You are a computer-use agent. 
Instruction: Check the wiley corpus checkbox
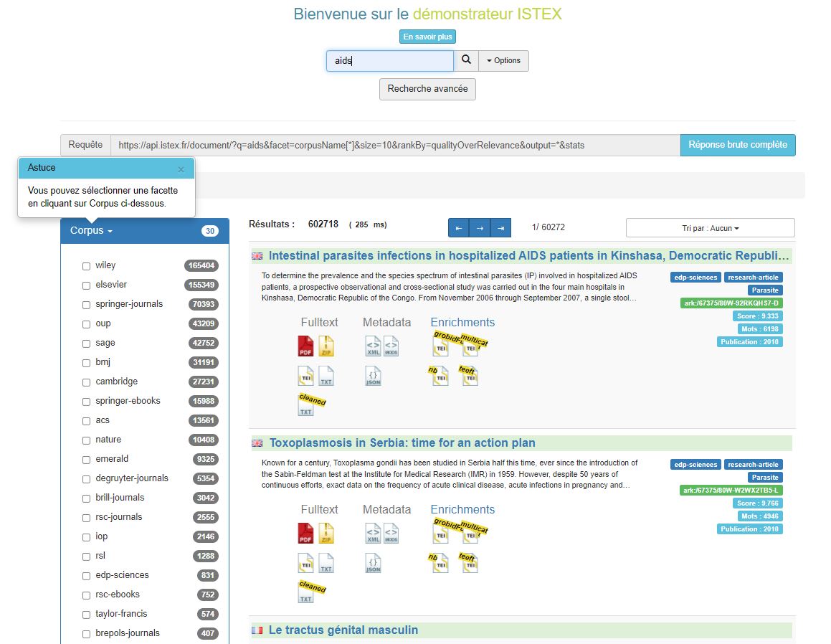click(86, 266)
